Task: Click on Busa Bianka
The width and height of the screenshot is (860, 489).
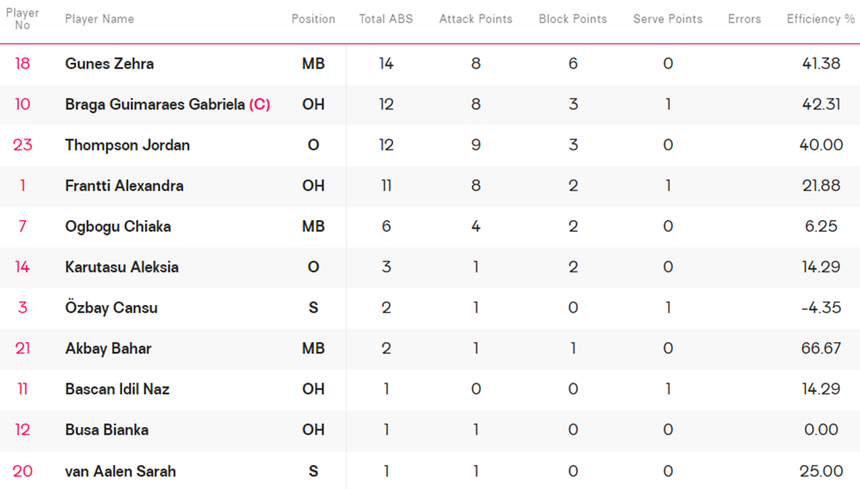Action: [107, 430]
